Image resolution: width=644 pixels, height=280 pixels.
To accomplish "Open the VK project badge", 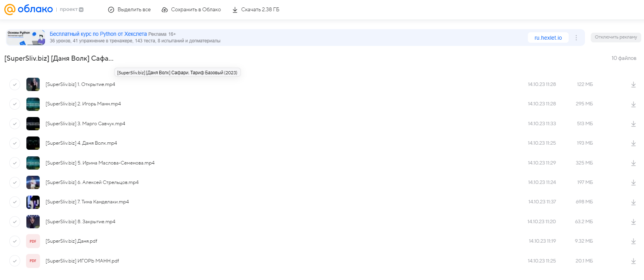I will (71, 9).
